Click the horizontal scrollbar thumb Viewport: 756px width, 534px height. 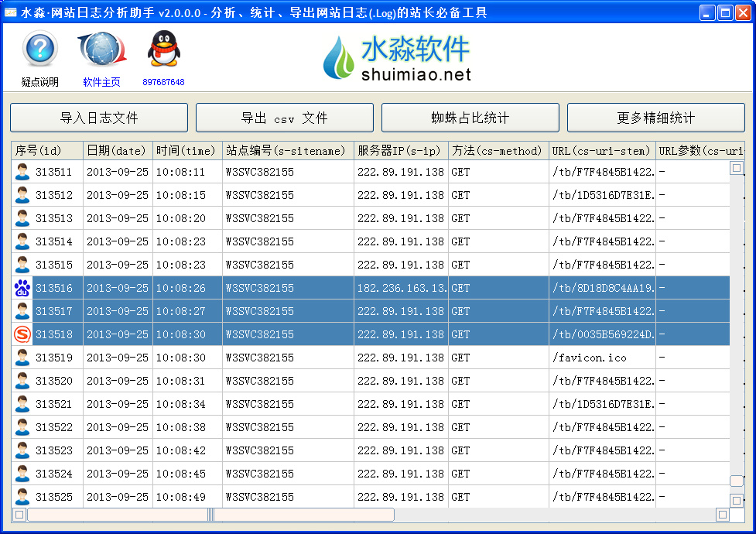210,515
